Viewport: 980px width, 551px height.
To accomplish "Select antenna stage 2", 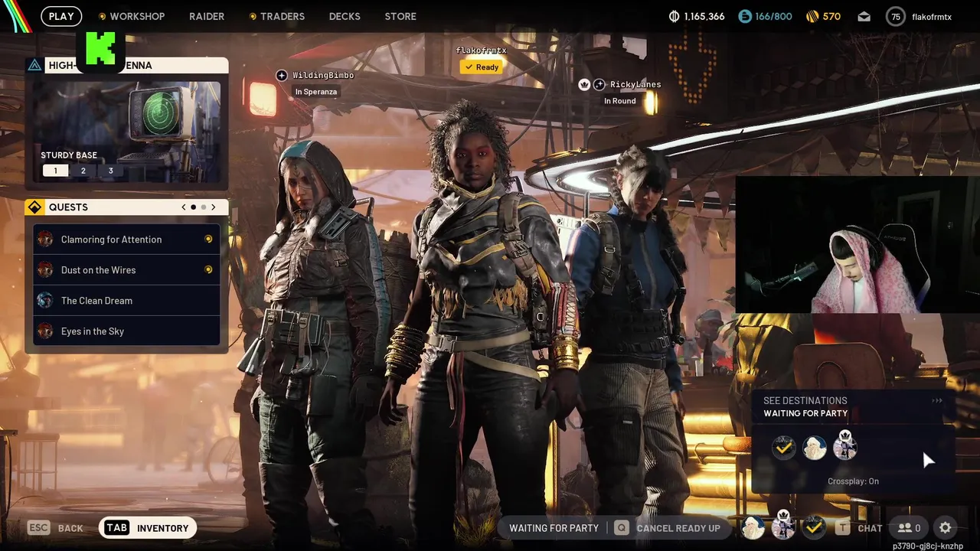I will [83, 171].
